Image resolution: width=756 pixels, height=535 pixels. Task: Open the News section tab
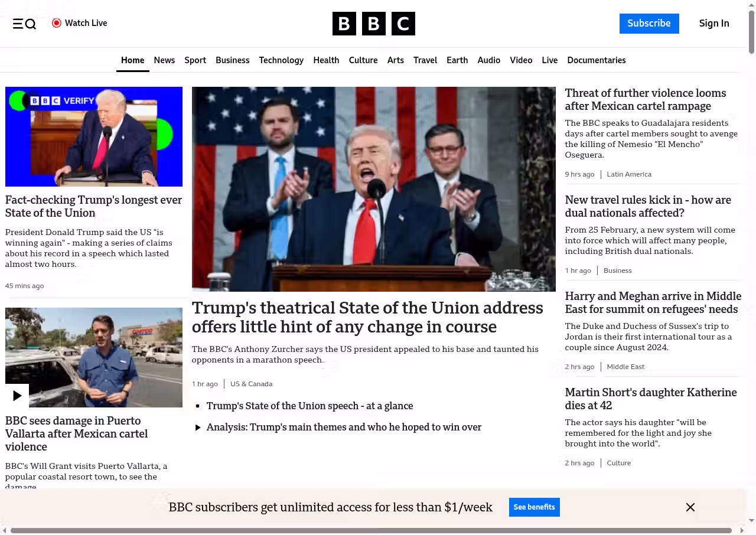(x=164, y=60)
